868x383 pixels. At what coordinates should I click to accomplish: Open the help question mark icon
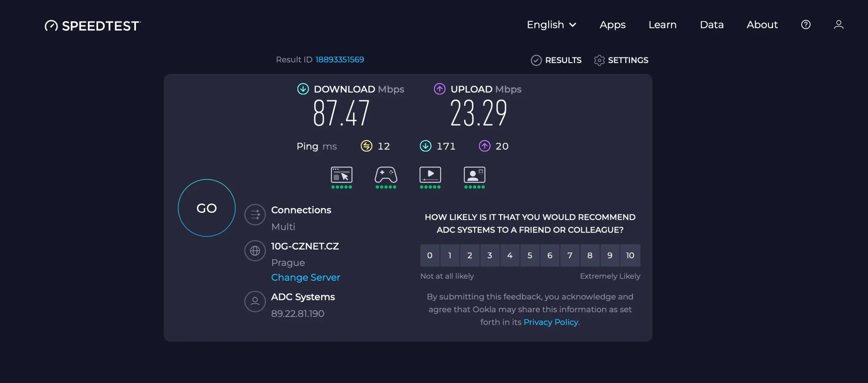[806, 24]
